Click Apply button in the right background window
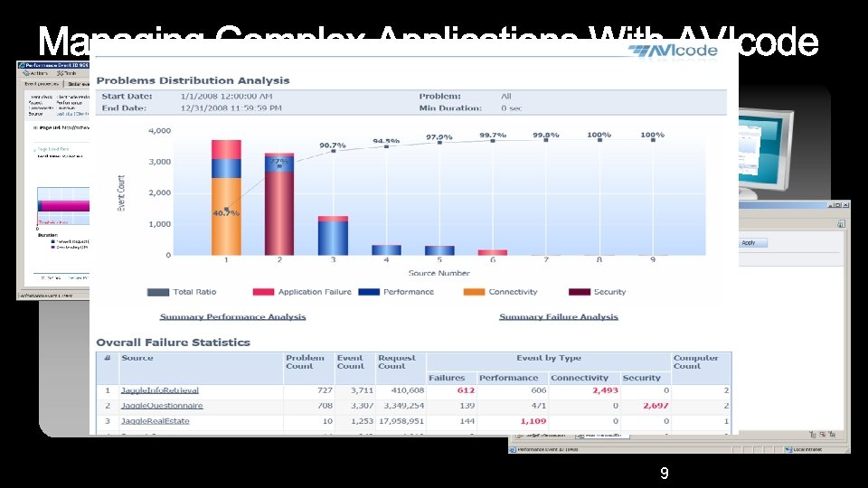Viewport: 868px width, 488px height. click(x=753, y=242)
